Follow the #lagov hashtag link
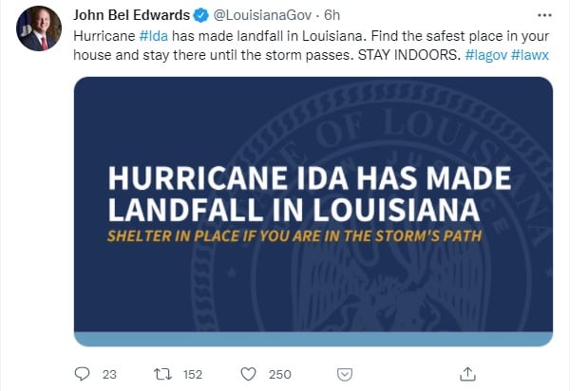This screenshot has height=391, width=588. (x=485, y=51)
